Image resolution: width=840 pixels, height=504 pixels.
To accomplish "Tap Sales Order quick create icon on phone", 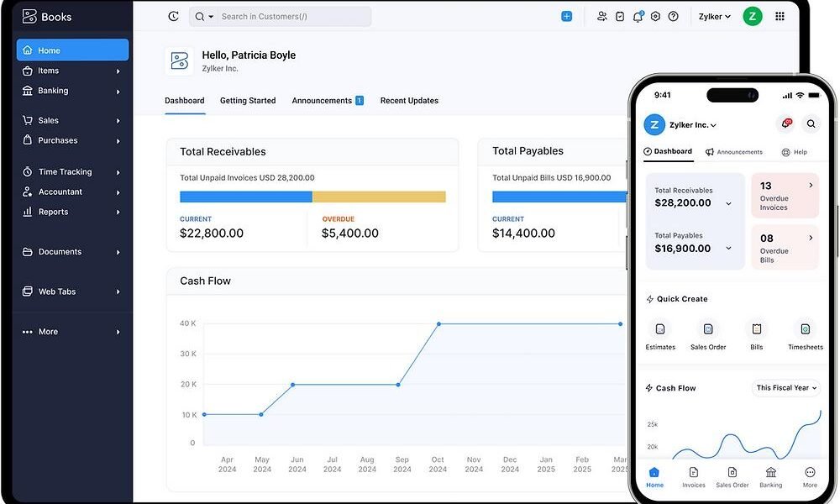I will [x=708, y=328].
